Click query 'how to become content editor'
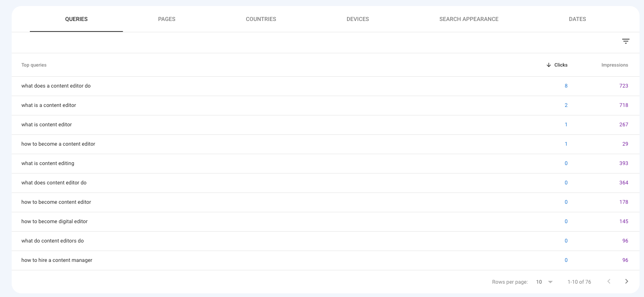The width and height of the screenshot is (644, 297). pyautogui.click(x=56, y=202)
